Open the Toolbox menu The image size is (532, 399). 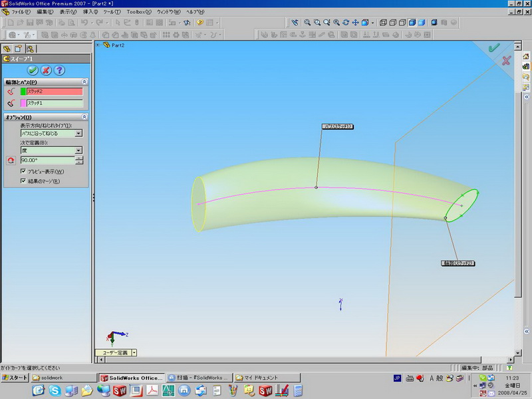[x=139, y=12]
